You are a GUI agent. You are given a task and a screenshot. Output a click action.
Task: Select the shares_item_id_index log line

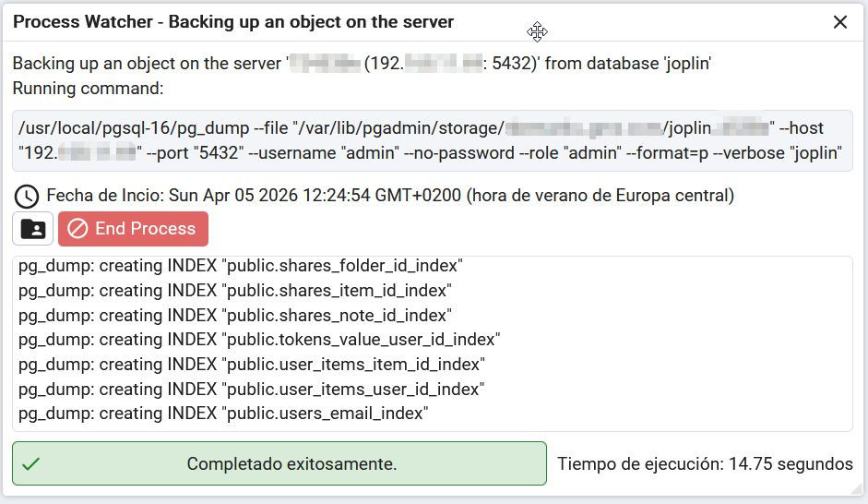(x=234, y=291)
